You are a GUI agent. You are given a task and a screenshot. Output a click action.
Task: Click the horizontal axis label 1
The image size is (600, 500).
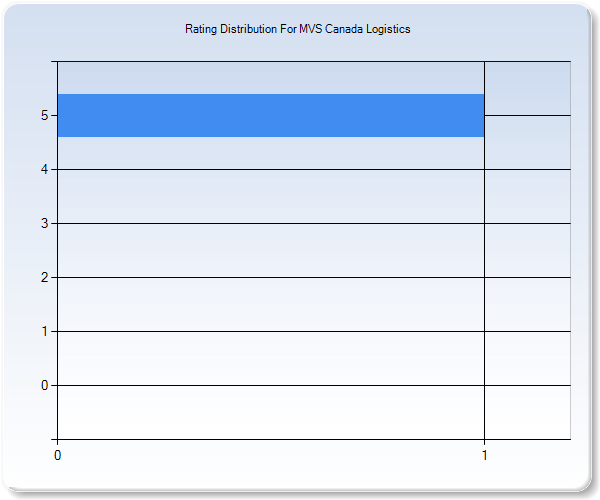pos(485,454)
